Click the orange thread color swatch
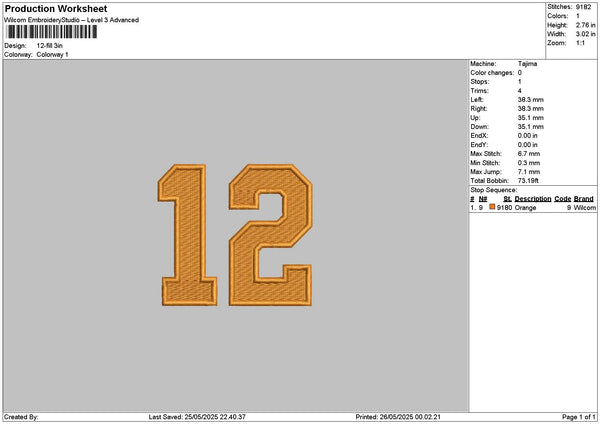The height and width of the screenshot is (424, 600). point(493,207)
